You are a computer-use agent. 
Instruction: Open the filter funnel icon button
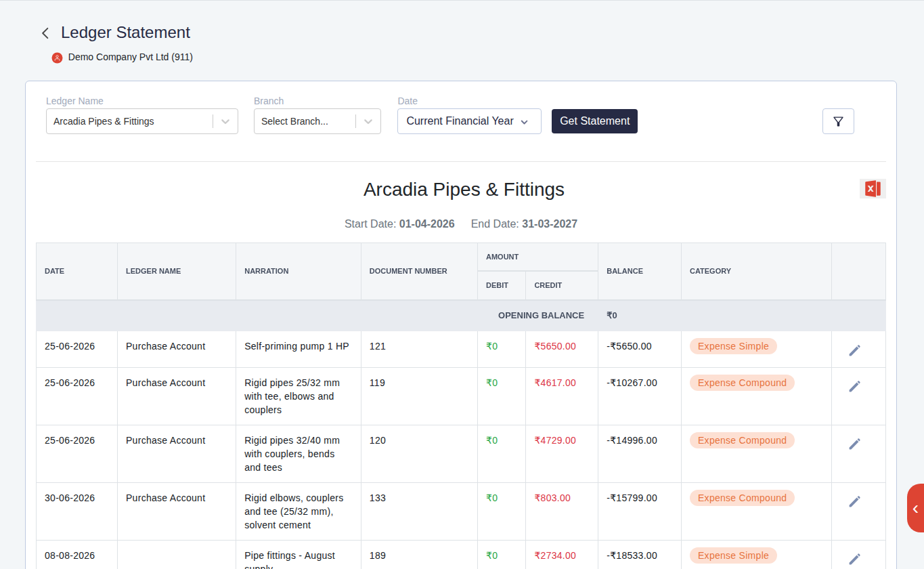838,121
